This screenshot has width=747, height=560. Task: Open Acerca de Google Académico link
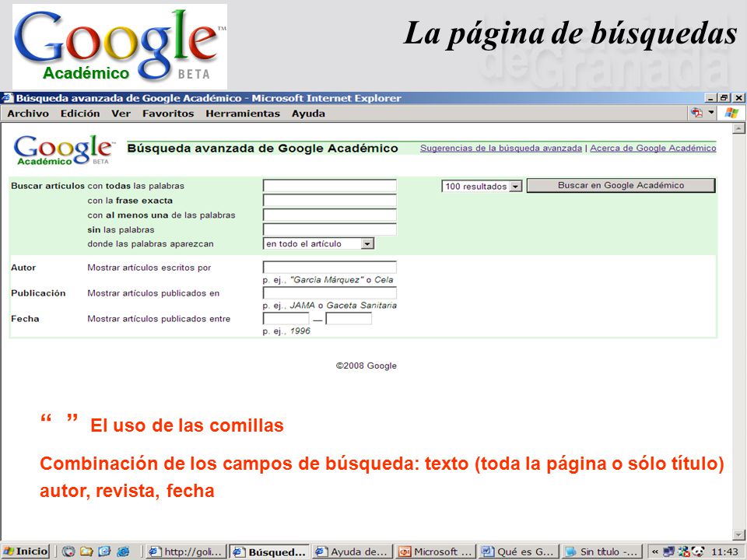pos(653,148)
